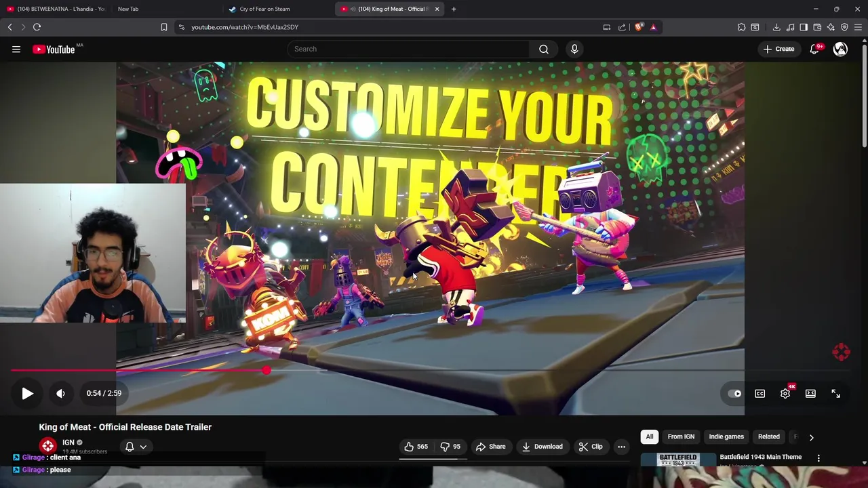Click the address bar URL

[x=245, y=27]
